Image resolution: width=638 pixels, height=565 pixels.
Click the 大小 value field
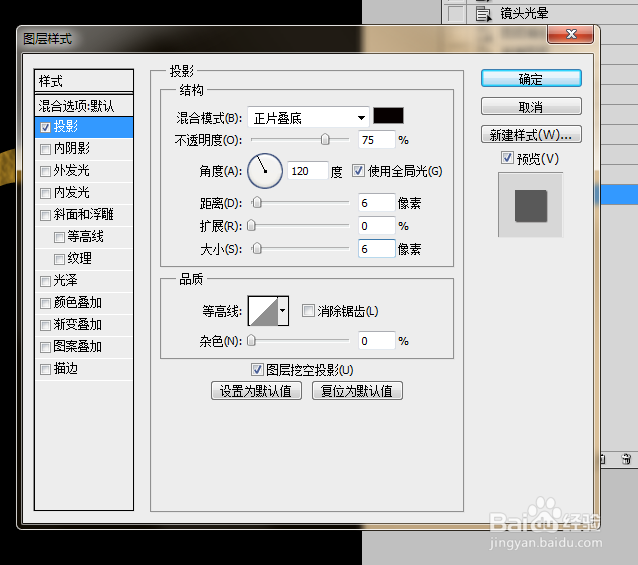376,249
